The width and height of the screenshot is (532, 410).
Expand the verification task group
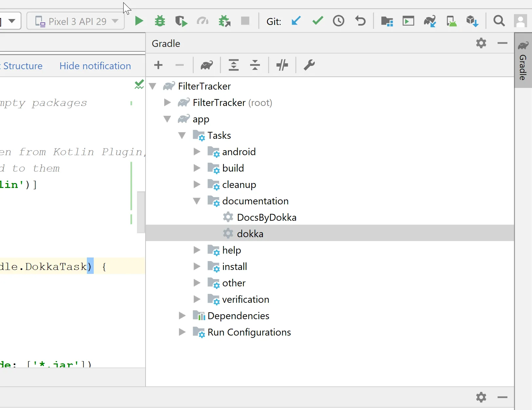[197, 299]
